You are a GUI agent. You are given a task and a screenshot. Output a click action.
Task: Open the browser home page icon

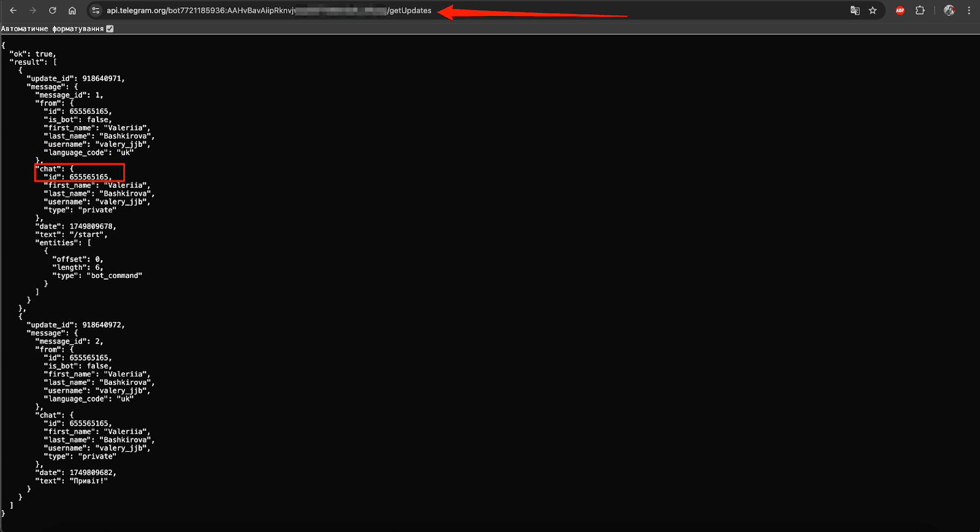(72, 10)
